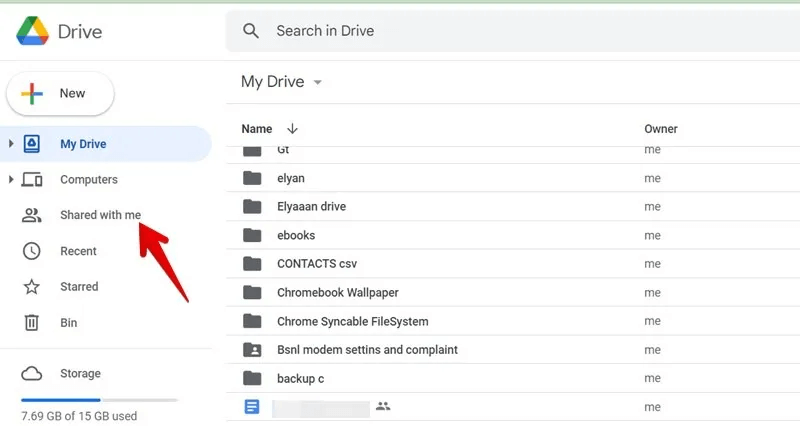Click the My Drive sidebar icon

click(x=32, y=144)
